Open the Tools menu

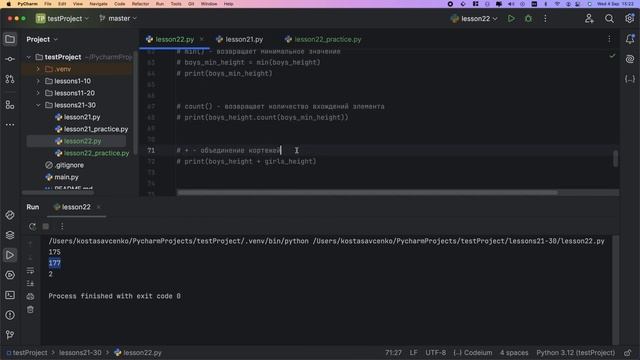click(x=176, y=4)
